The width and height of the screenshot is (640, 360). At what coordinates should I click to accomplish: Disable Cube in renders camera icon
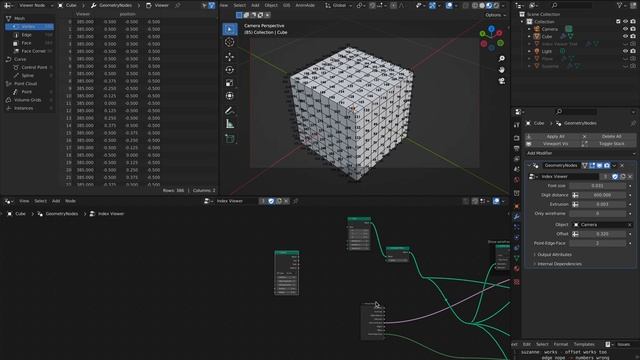click(x=633, y=36)
